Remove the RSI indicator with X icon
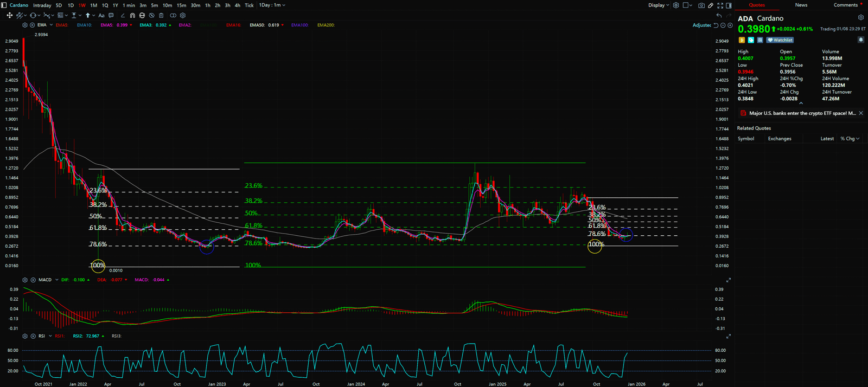 [33, 336]
